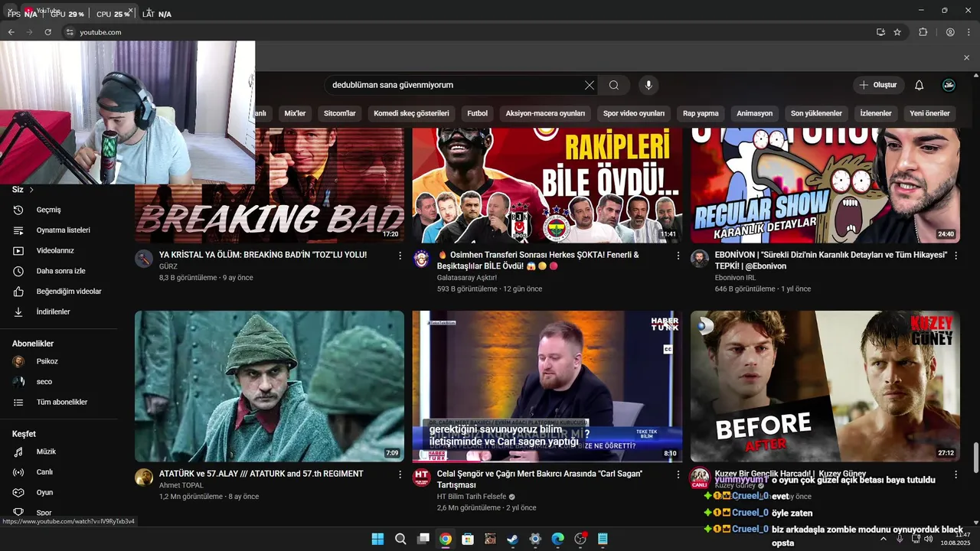Open Windows Start menu
This screenshot has height=551, width=980.
[x=377, y=539]
